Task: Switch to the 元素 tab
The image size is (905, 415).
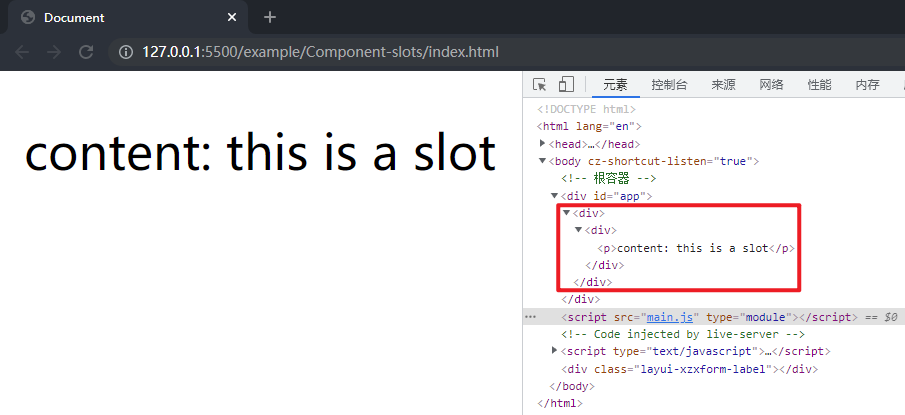Action: [x=615, y=85]
